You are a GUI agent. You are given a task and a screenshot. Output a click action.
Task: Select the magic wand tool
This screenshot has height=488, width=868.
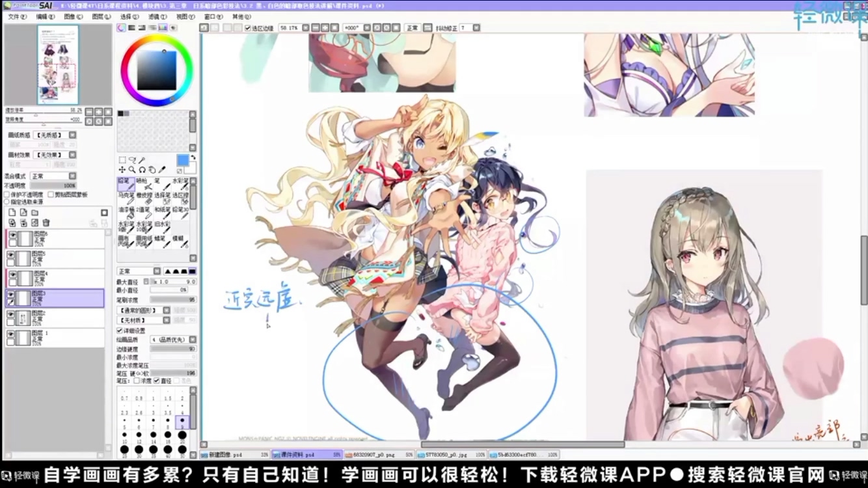click(142, 160)
